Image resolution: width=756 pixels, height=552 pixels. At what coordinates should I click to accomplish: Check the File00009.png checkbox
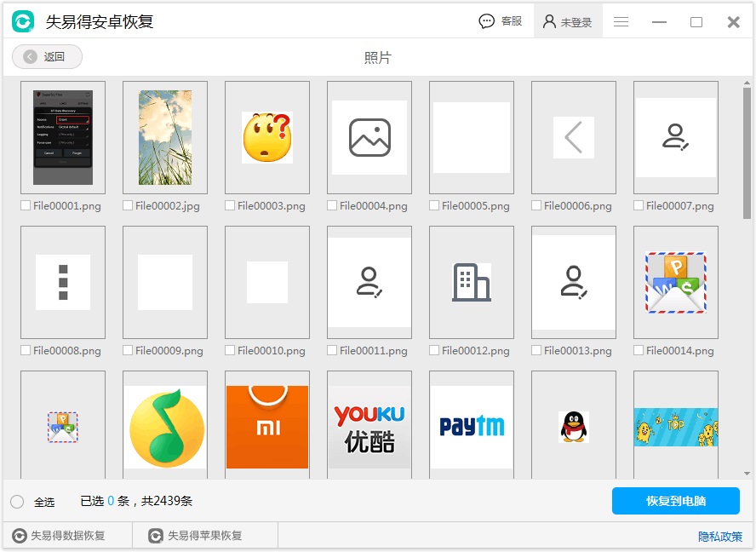click(x=128, y=350)
